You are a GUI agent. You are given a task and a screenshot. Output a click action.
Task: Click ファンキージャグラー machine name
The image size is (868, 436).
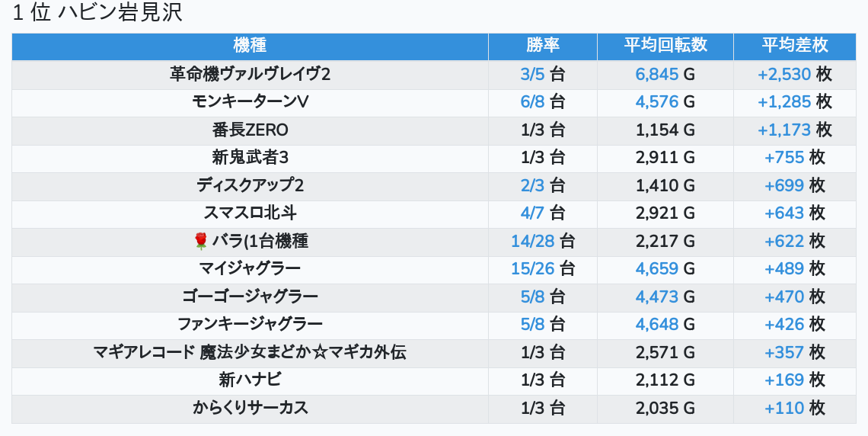pyautogui.click(x=250, y=325)
